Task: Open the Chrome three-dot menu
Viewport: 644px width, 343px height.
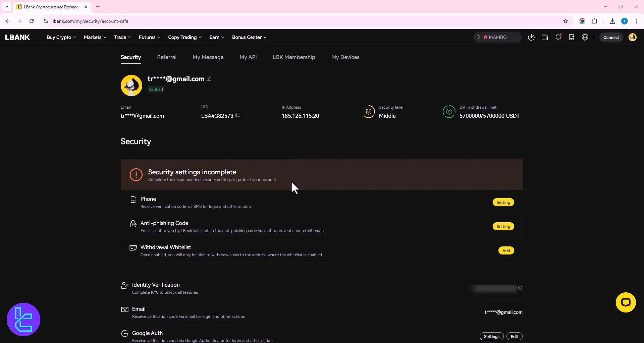Action: click(x=636, y=21)
